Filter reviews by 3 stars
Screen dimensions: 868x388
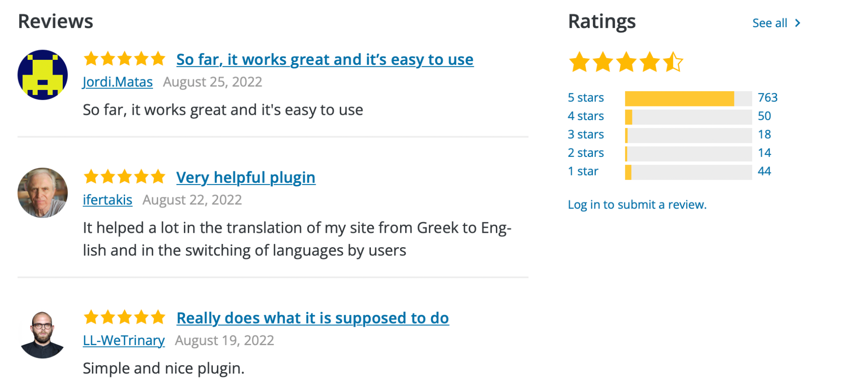586,134
